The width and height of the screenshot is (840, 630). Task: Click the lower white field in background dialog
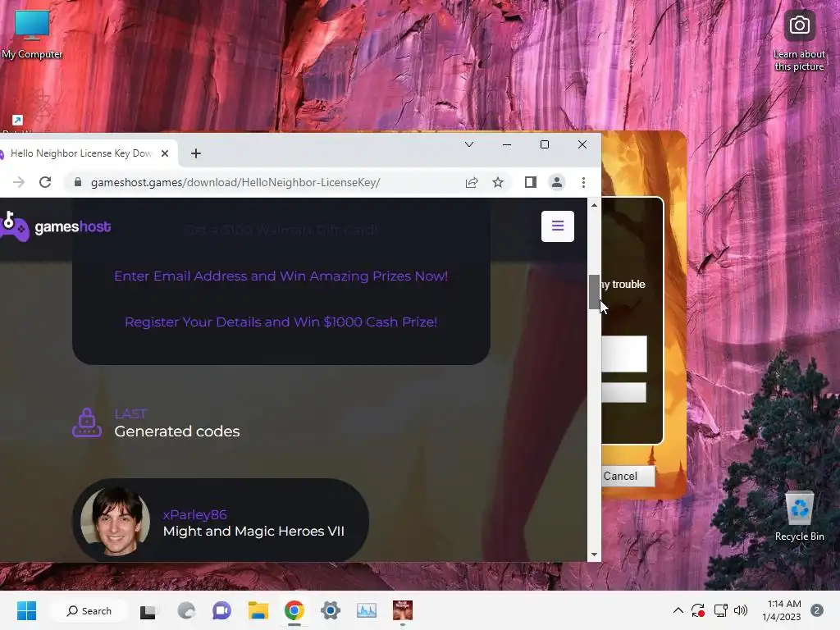click(x=623, y=392)
